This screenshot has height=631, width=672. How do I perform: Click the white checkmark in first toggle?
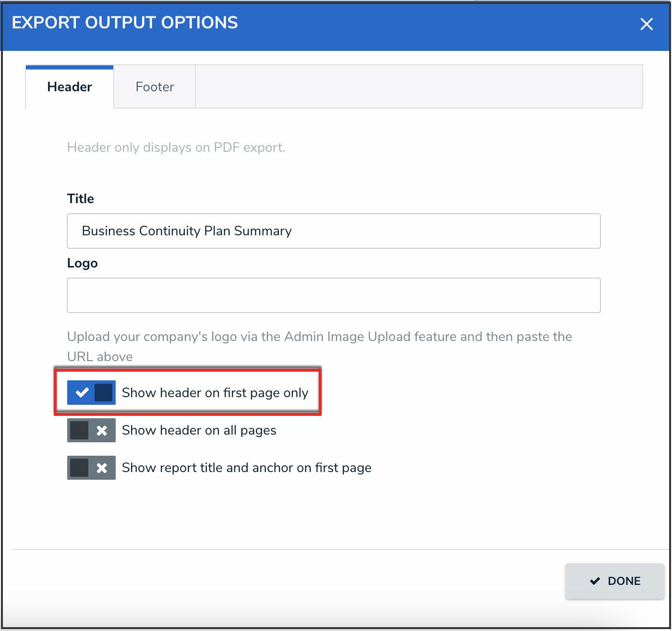click(82, 392)
